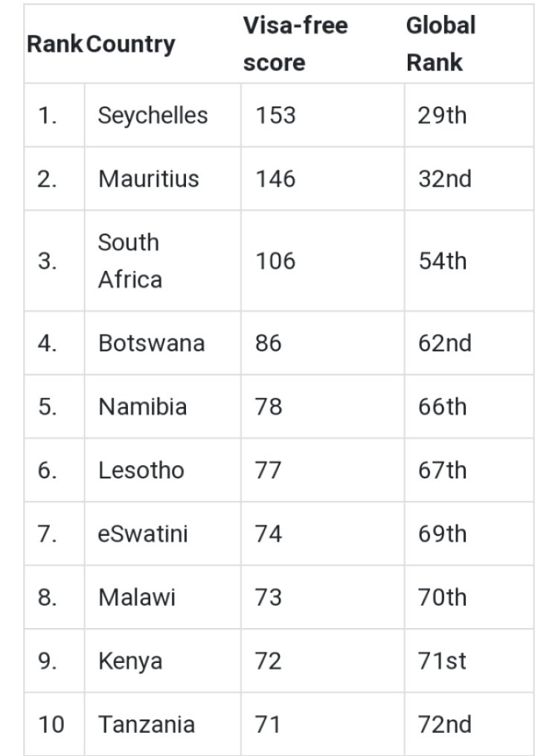Image resolution: width=558 pixels, height=756 pixels.
Task: Select the Malawi country cell
Action: pyautogui.click(x=137, y=598)
